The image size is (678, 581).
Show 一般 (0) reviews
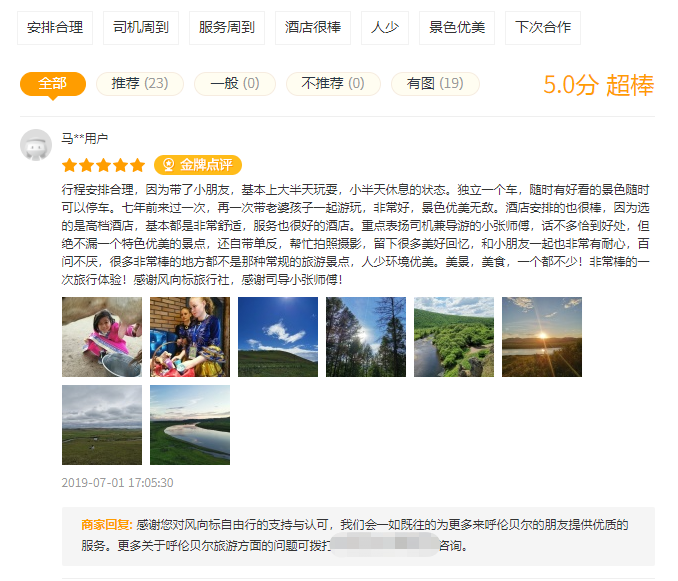pos(235,83)
